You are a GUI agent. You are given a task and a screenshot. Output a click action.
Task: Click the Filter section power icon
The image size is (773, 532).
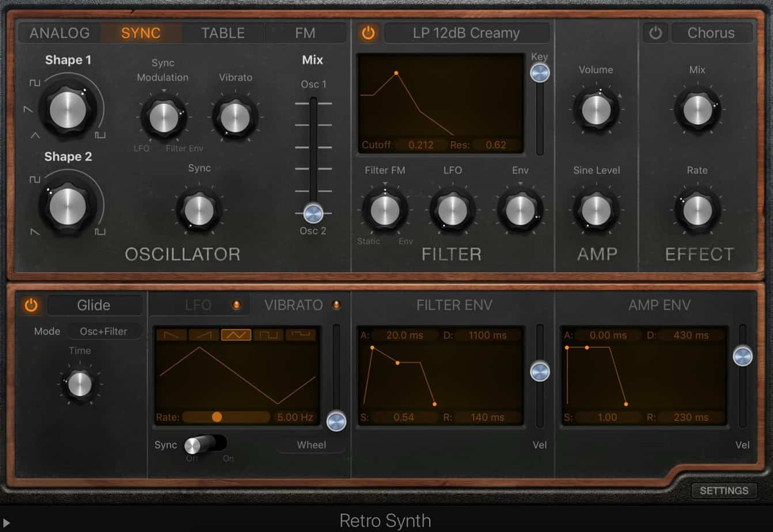[368, 33]
